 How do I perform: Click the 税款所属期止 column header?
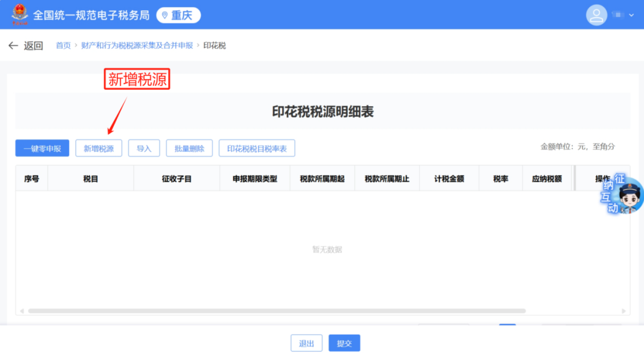click(387, 179)
